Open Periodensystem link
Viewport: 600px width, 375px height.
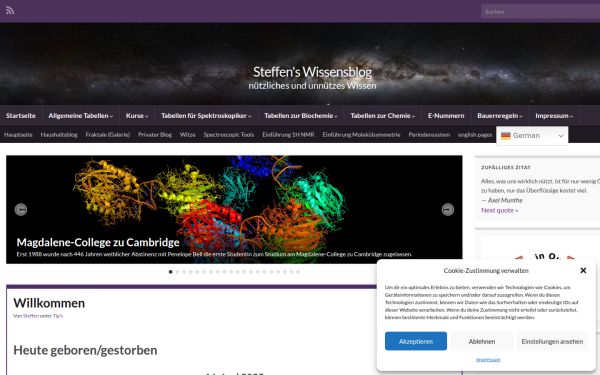[429, 135]
